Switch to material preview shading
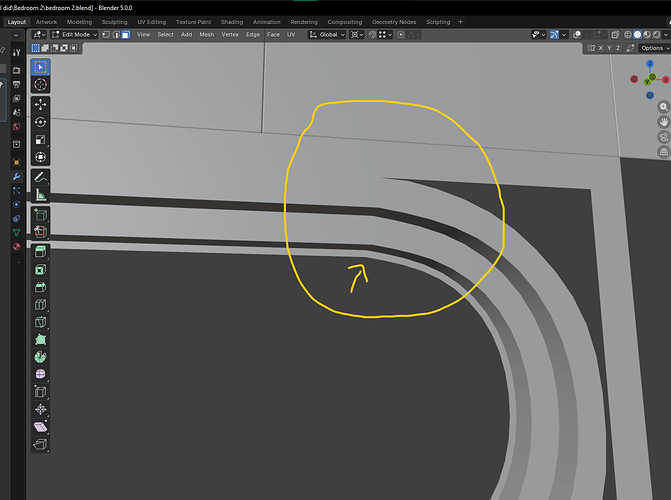The height and width of the screenshot is (500, 671). (x=647, y=35)
